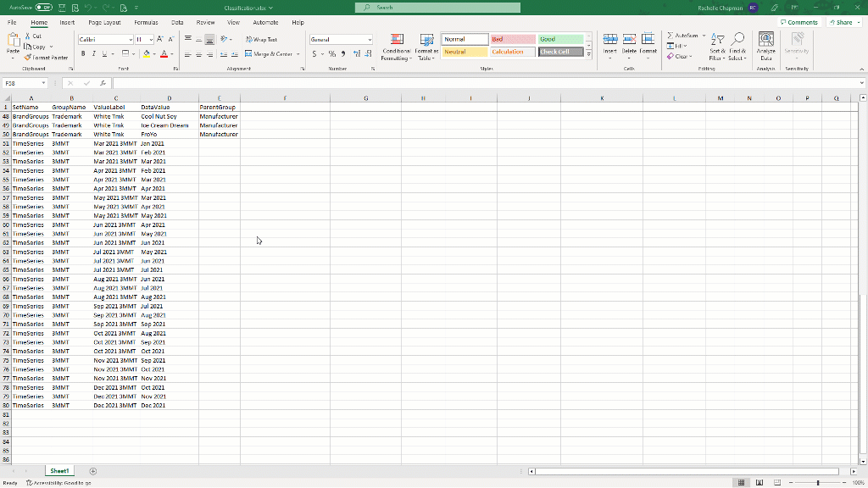Image resolution: width=868 pixels, height=488 pixels.
Task: Apply Percent Style format
Action: [332, 54]
